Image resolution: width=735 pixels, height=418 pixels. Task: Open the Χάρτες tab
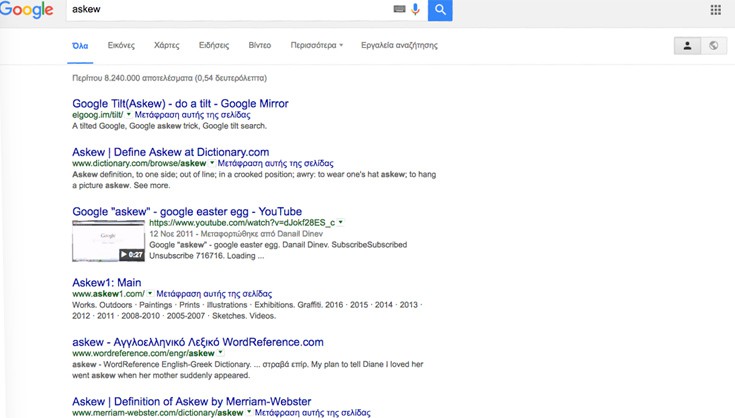tap(167, 45)
